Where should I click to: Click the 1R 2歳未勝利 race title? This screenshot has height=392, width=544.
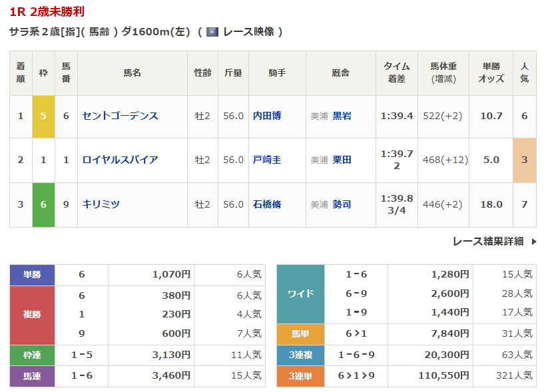(47, 13)
